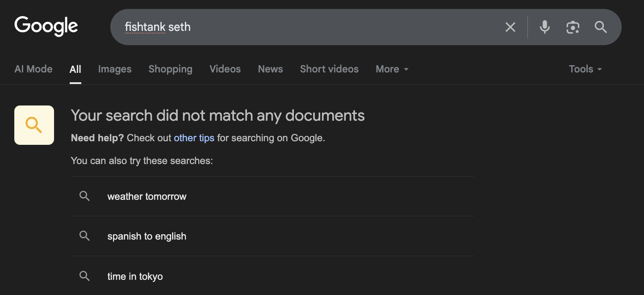Submit search with magnifying glass icon in the search bar
The height and width of the screenshot is (295, 644).
601,27
